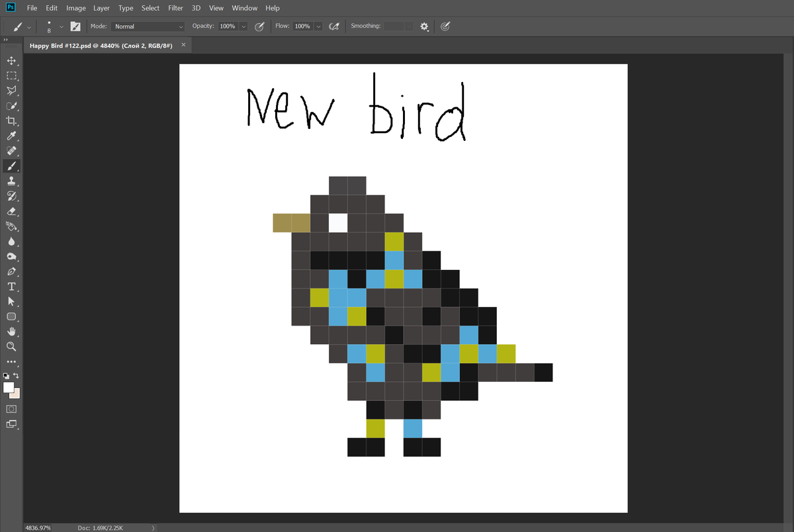Open the Edit menu

point(52,8)
